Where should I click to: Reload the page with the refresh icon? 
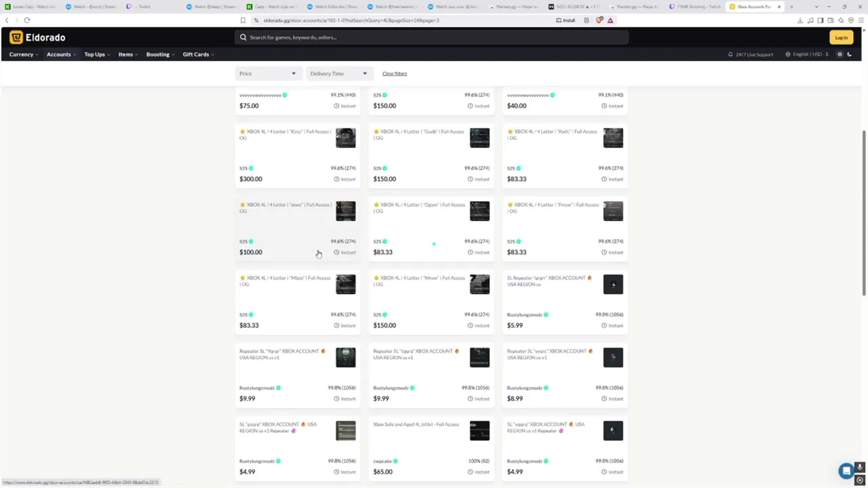point(27,20)
